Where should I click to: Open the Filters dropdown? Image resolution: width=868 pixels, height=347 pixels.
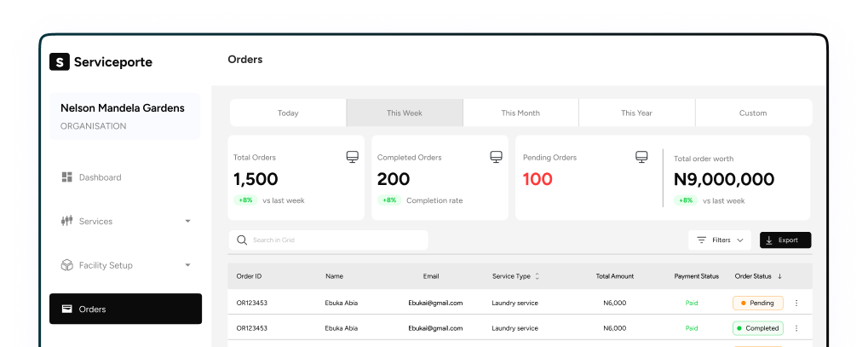click(720, 240)
